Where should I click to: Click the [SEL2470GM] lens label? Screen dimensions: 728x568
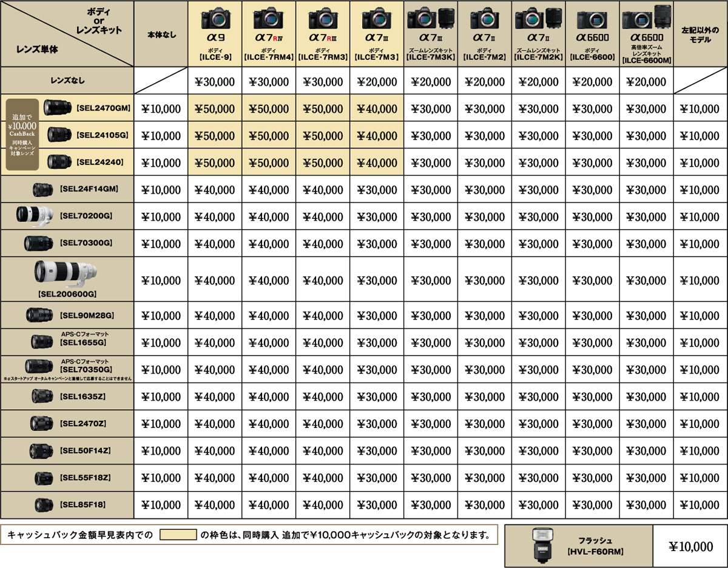(104, 108)
